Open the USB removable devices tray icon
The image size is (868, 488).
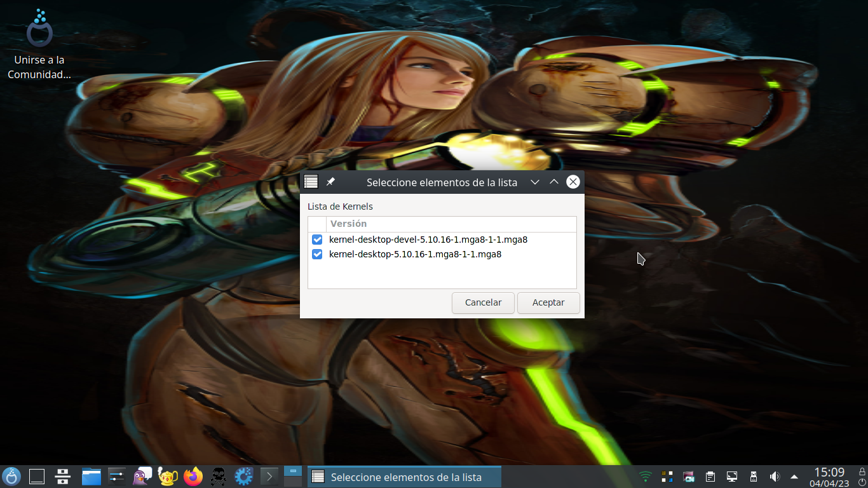(754, 477)
